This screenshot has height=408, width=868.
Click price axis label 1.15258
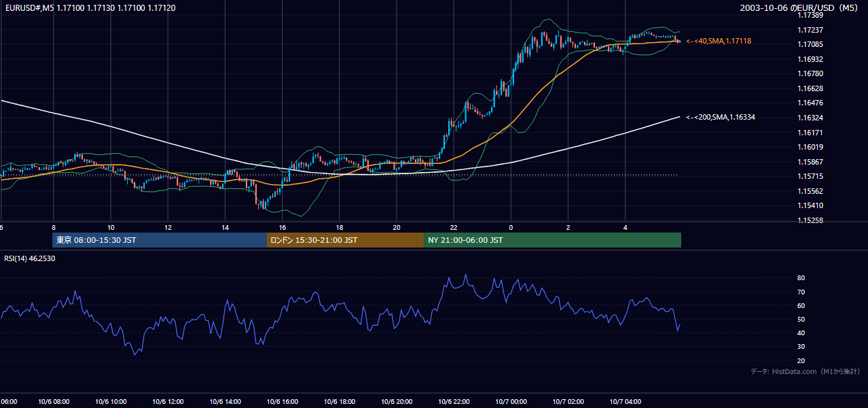(810, 220)
